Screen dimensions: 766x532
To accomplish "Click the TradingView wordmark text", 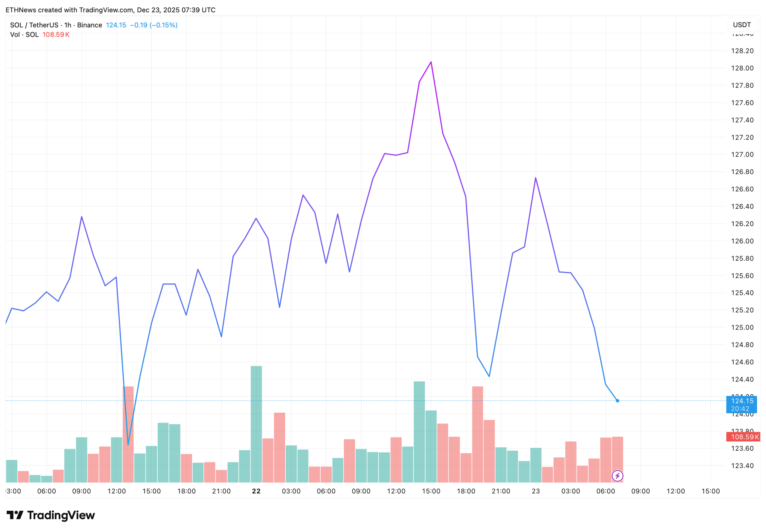I will point(61,515).
